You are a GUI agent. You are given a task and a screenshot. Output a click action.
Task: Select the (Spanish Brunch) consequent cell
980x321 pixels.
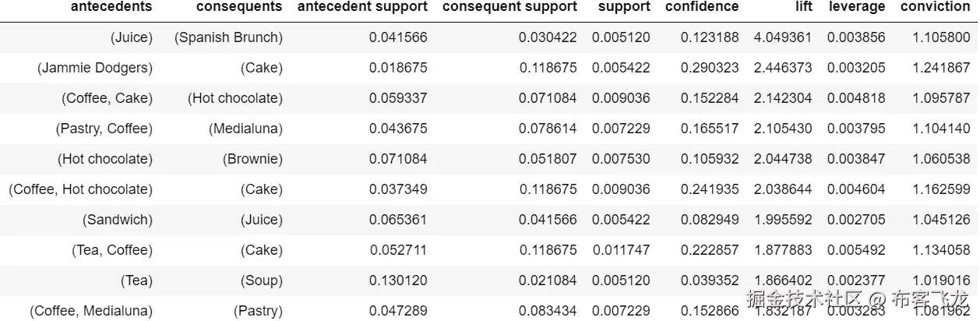point(228,37)
